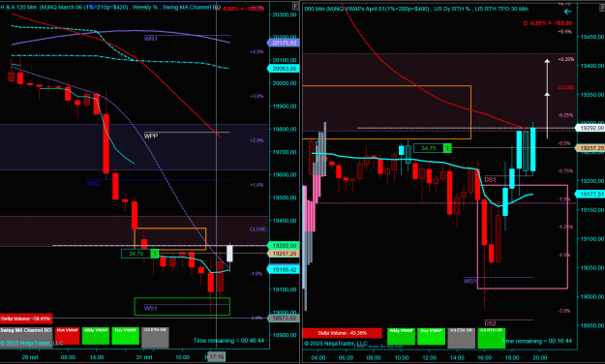Click right chart title with US RTH TPO 30 Min
Image resolution: width=605 pixels, height=364 pixels.
(x=416, y=9)
